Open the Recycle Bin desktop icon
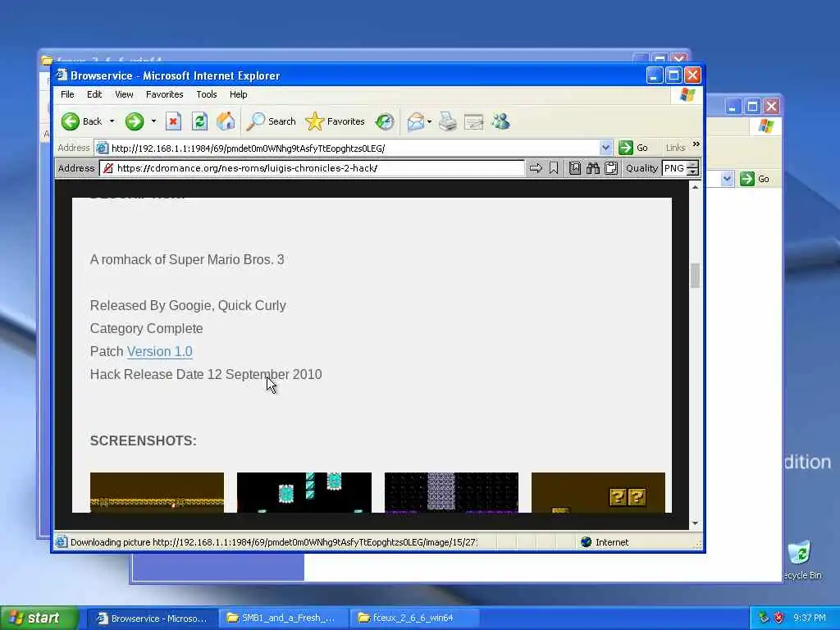 point(800,559)
